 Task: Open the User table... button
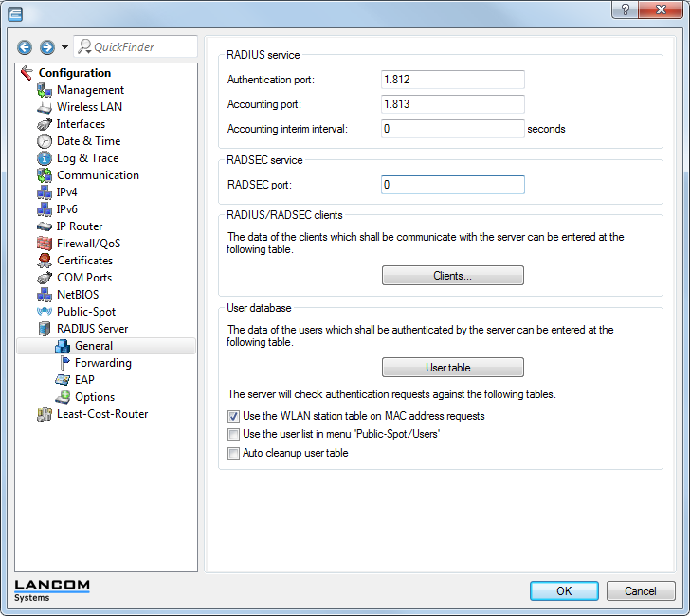tap(452, 368)
